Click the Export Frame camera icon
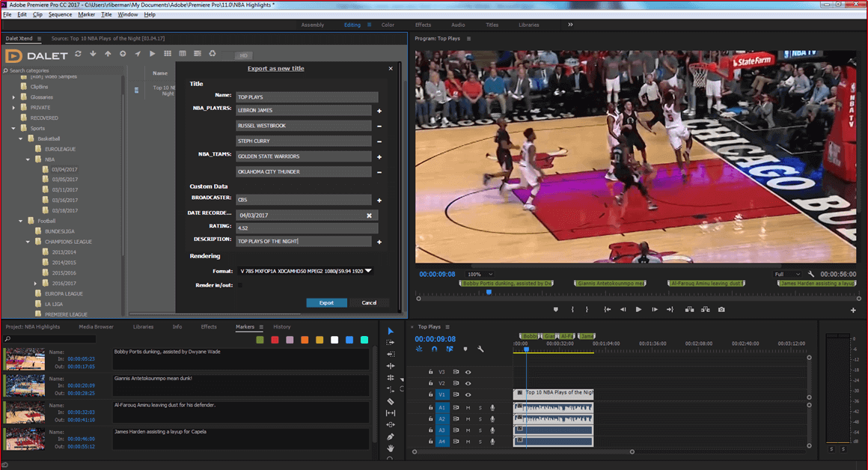This screenshot has width=868, height=470. point(721,310)
